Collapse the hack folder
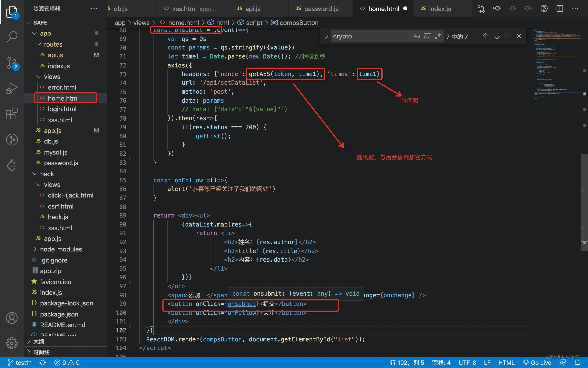Viewport: 588px width, 368px height. (x=35, y=174)
